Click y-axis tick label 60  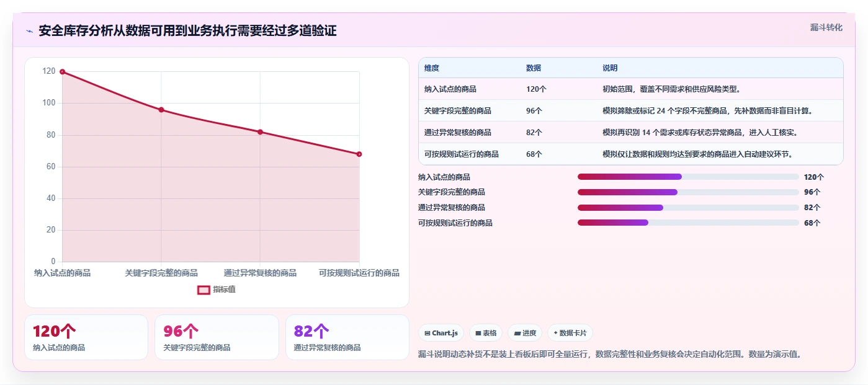click(51, 167)
